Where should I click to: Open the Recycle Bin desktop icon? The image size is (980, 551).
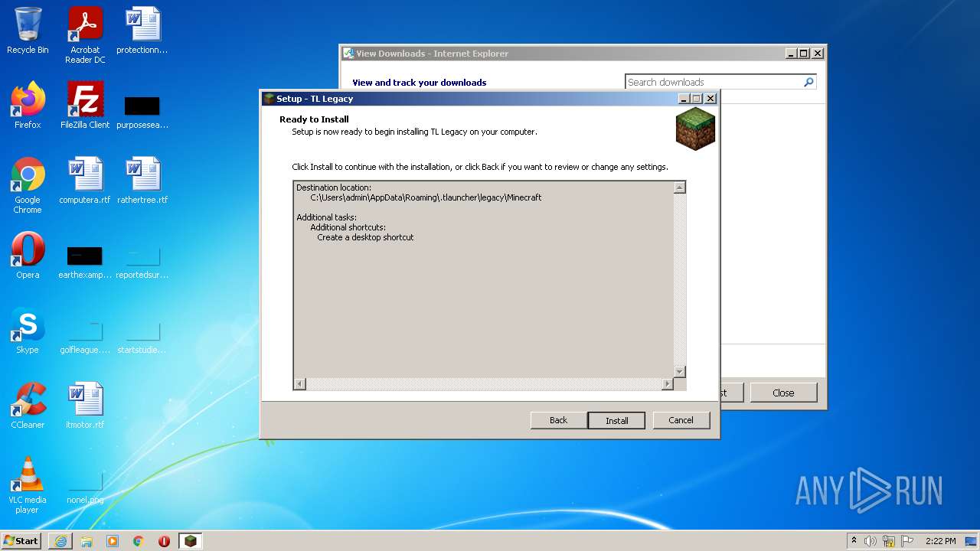[28, 31]
